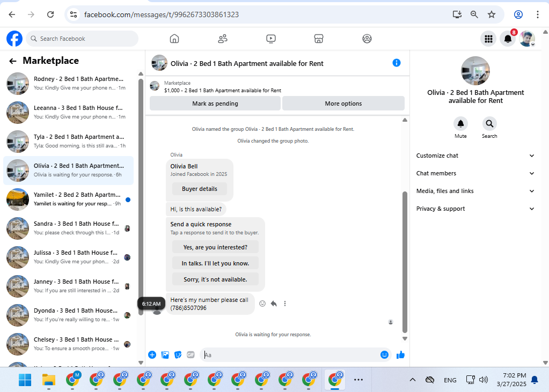Screen dimensions: 549x392
Task: Open the Marketplace store icon in top navigation
Action: [319, 39]
